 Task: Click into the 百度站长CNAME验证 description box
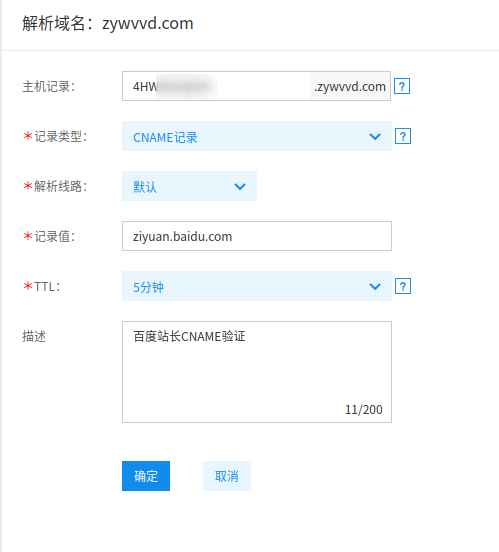257,372
